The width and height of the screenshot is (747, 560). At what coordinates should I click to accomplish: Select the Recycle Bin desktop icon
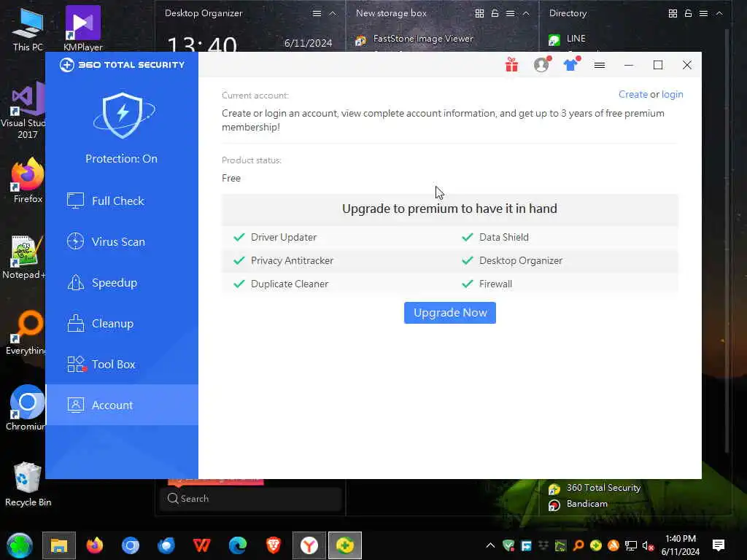tap(28, 485)
